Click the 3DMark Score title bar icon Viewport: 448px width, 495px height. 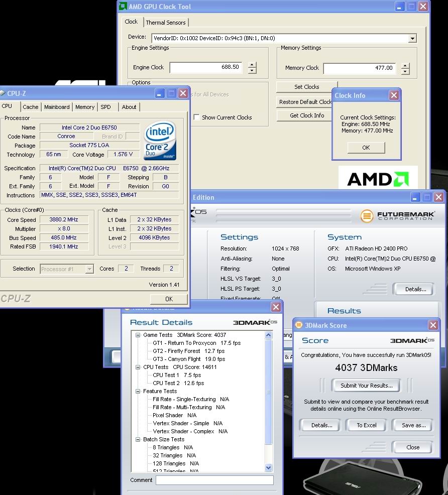[299, 325]
